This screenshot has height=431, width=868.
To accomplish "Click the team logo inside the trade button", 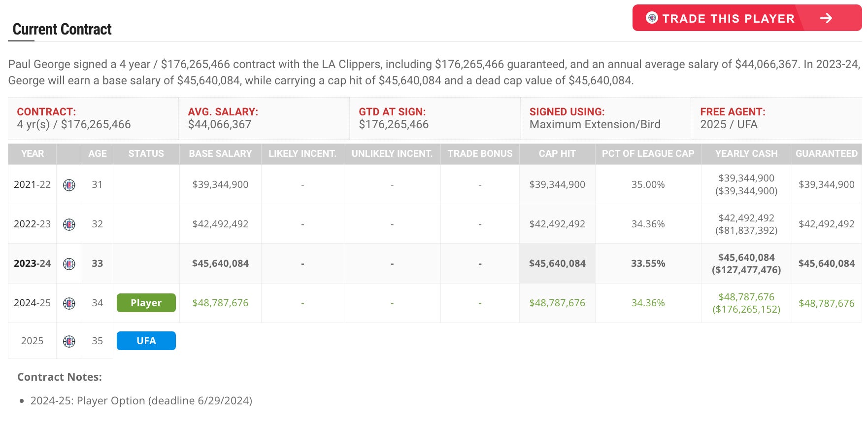I will 652,18.
